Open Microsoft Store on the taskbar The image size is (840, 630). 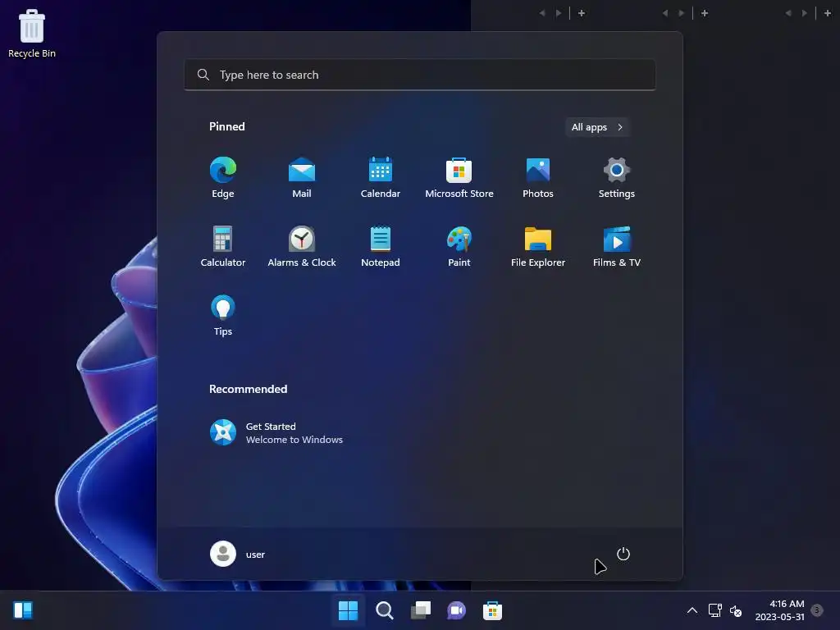(x=492, y=610)
